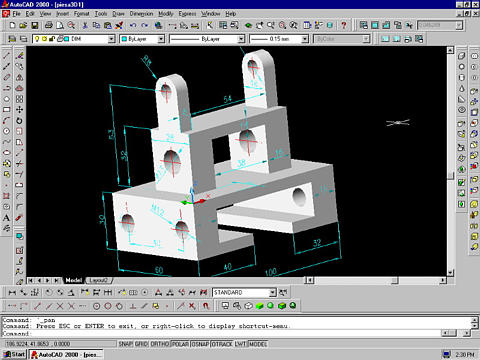
Task: Choose Snap to Center circle icon
Action: (96, 306)
